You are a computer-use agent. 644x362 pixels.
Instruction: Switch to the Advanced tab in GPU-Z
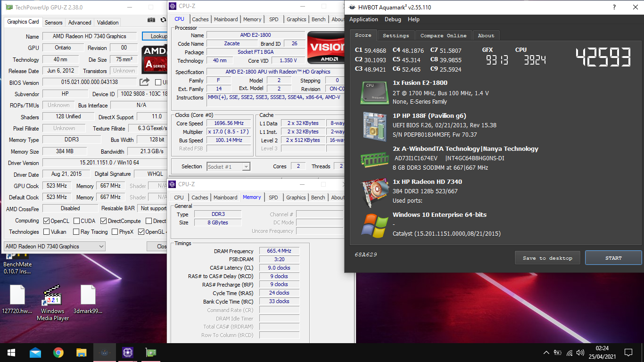[x=80, y=23]
